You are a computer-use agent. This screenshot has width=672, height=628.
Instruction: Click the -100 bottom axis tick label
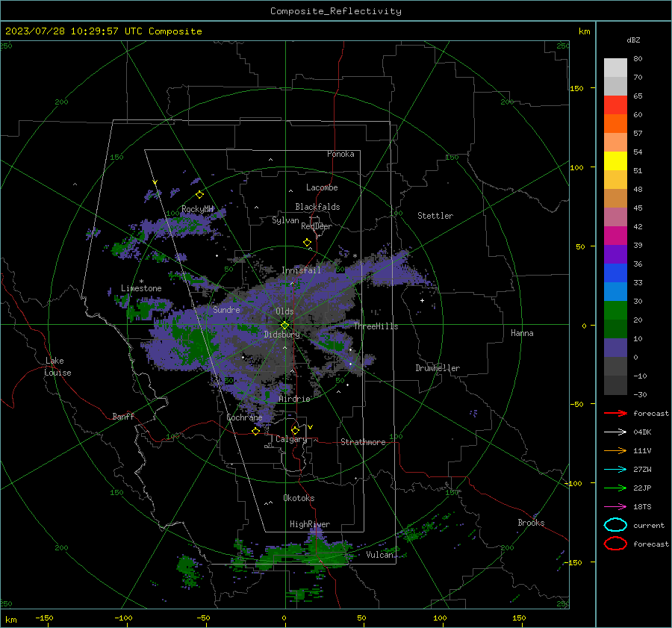(123, 618)
